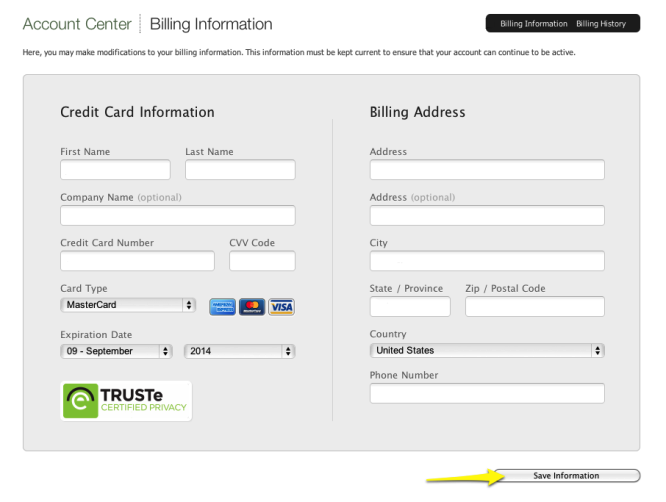Screen dimensions: 666x502
Task: Select the Credit Card Number field
Action: [x=137, y=261]
